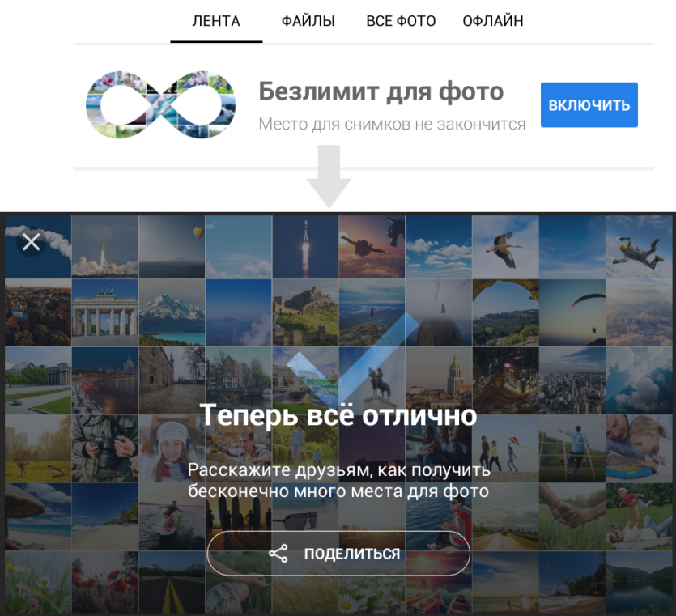Go to the ОФЛАЙН tab

493,21
